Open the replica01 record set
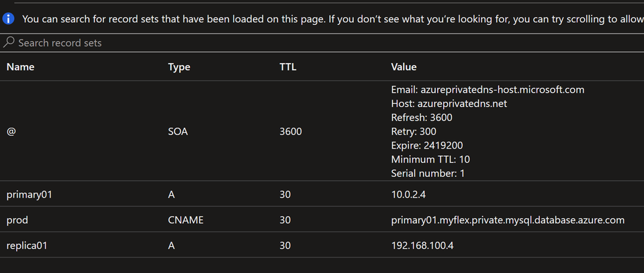This screenshot has width=644, height=273. (x=322, y=245)
